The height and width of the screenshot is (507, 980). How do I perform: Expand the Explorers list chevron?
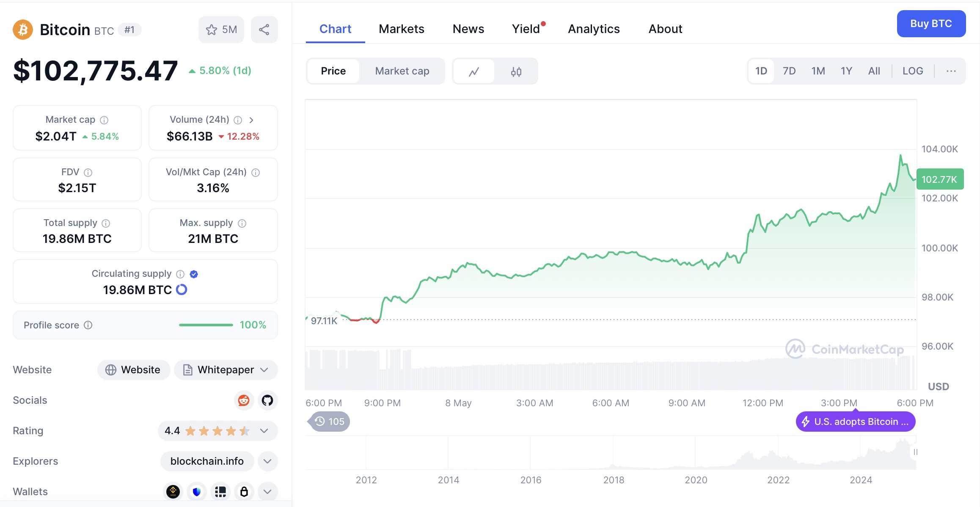[x=267, y=461]
